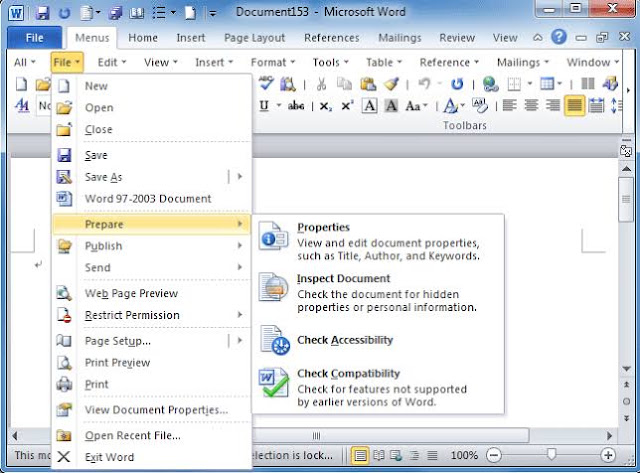Image resolution: width=640 pixels, height=473 pixels.
Task: Toggle Underline formatting
Action: pyautogui.click(x=264, y=106)
